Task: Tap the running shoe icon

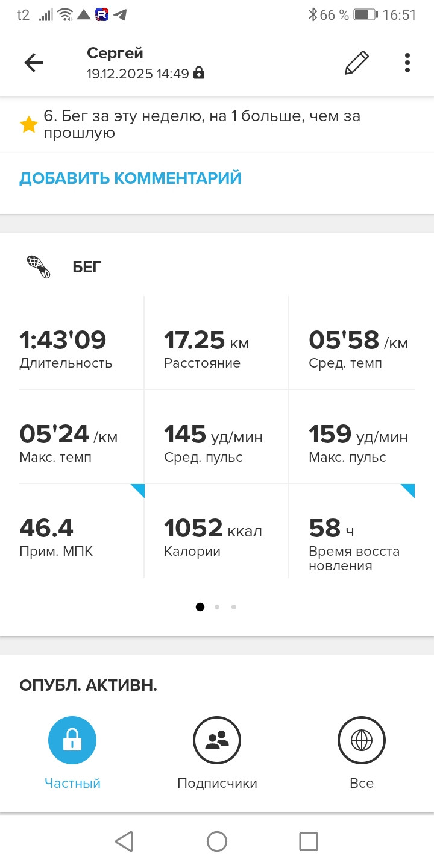Action: coord(39,266)
